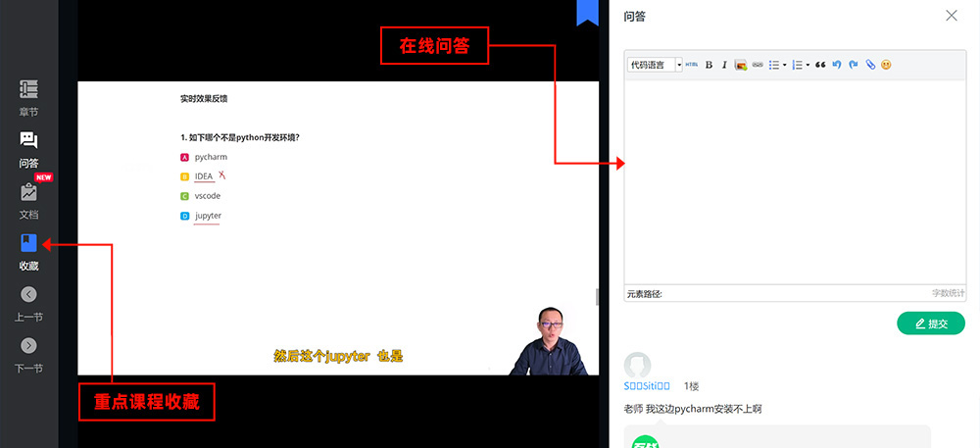Screen dimensions: 980x448
Task: Expand unordered list style dropdown arrow
Action: click(785, 65)
